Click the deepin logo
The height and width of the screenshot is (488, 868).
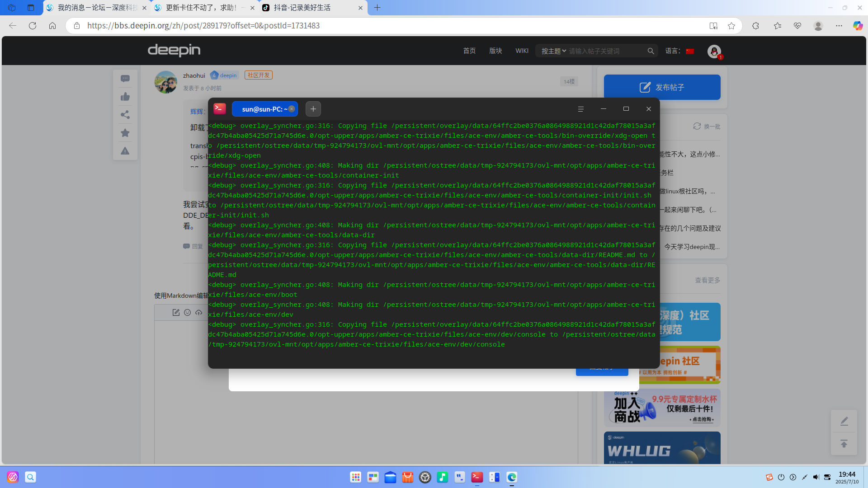click(x=174, y=50)
